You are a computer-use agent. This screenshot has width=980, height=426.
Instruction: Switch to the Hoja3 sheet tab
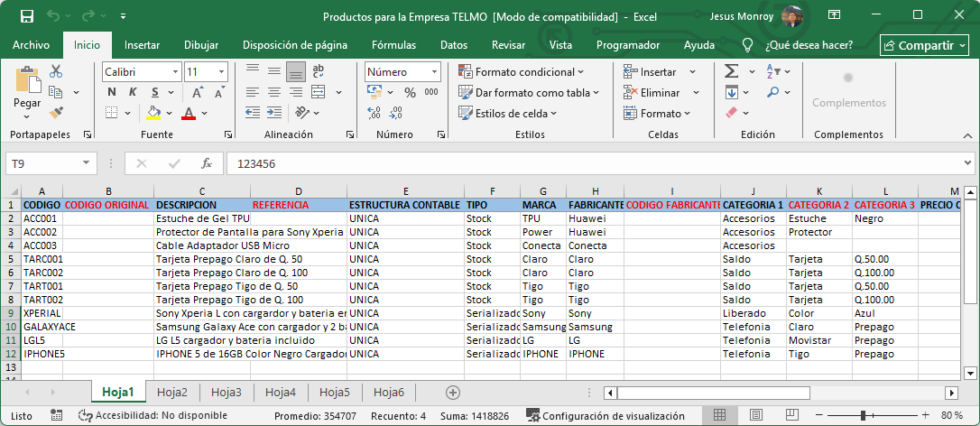pyautogui.click(x=227, y=393)
